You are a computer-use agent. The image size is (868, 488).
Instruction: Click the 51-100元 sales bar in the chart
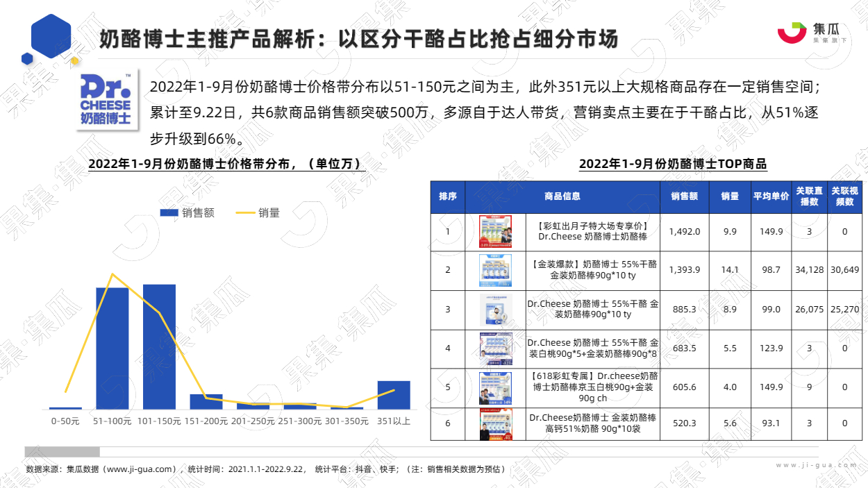[112, 348]
